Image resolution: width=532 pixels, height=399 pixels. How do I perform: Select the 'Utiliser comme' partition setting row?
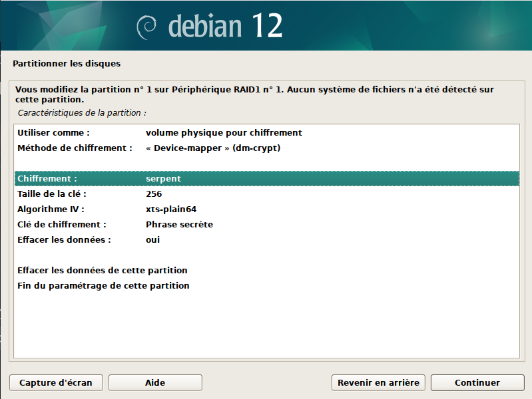[x=267, y=133]
